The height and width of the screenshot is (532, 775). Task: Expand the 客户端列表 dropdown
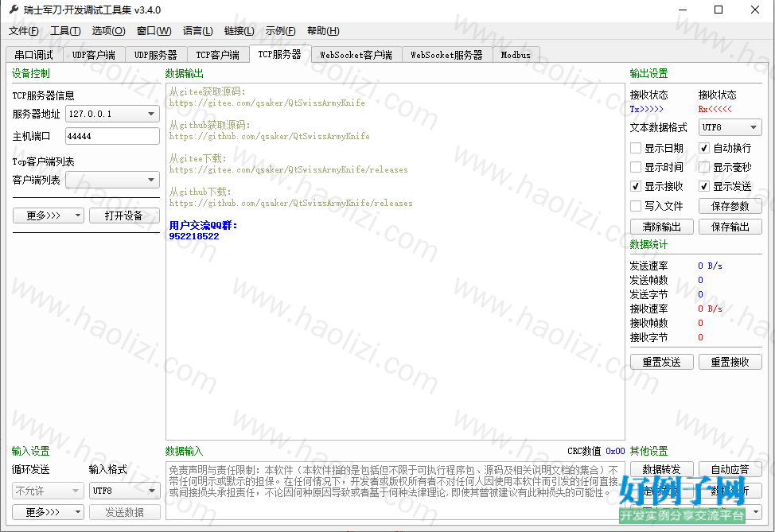(112, 180)
